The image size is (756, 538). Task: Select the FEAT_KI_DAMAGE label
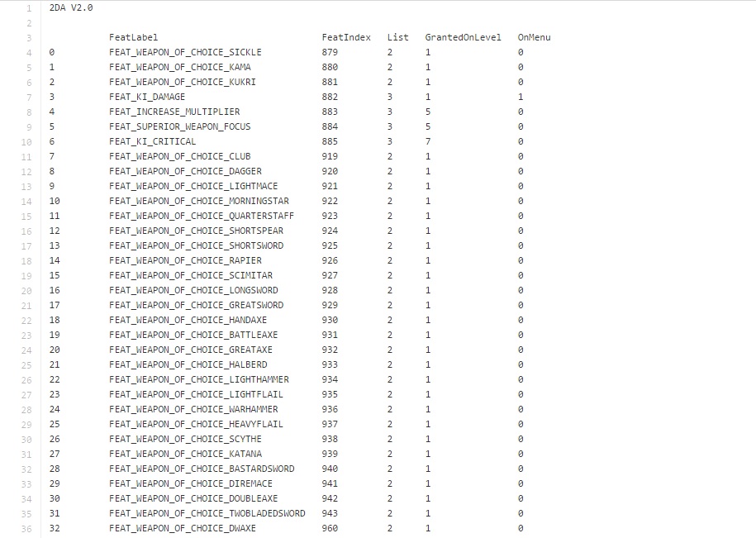147,97
